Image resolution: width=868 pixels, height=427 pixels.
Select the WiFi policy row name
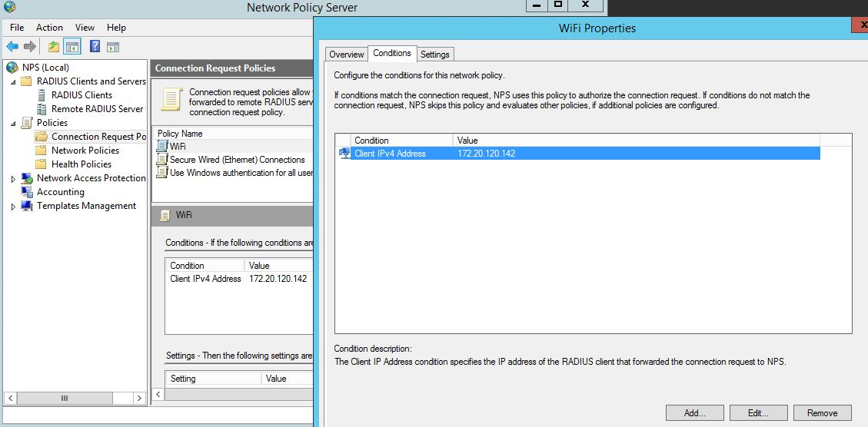tap(178, 146)
